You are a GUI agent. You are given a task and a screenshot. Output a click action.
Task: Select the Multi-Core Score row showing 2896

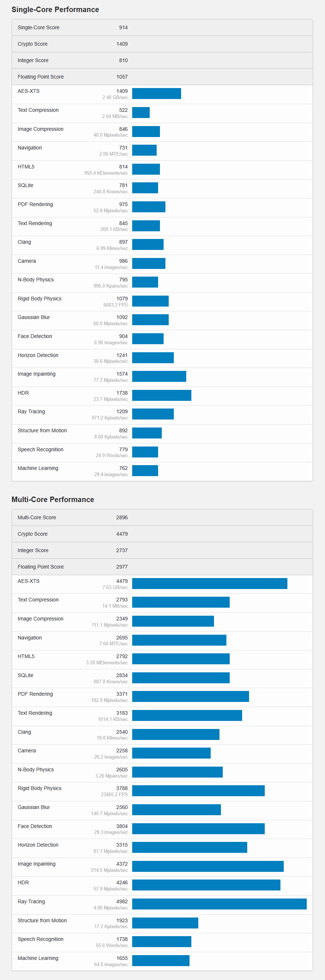[162, 517]
